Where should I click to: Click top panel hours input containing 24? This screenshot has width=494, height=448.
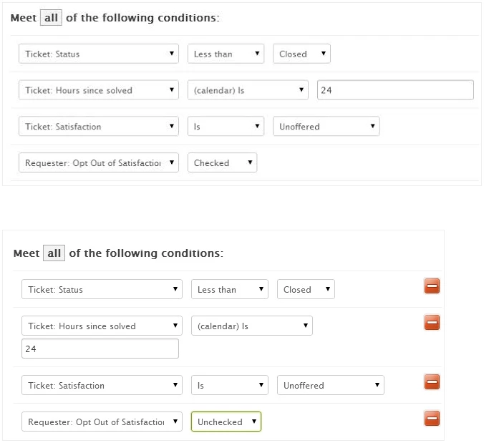(395, 90)
